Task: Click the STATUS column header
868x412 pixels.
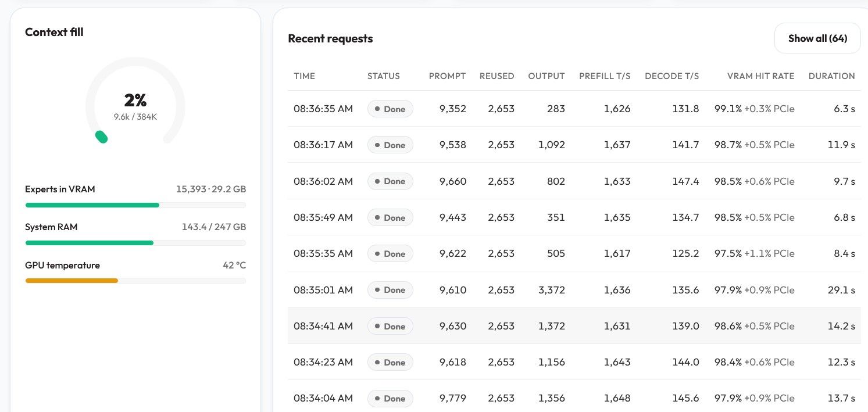Action: [x=384, y=76]
